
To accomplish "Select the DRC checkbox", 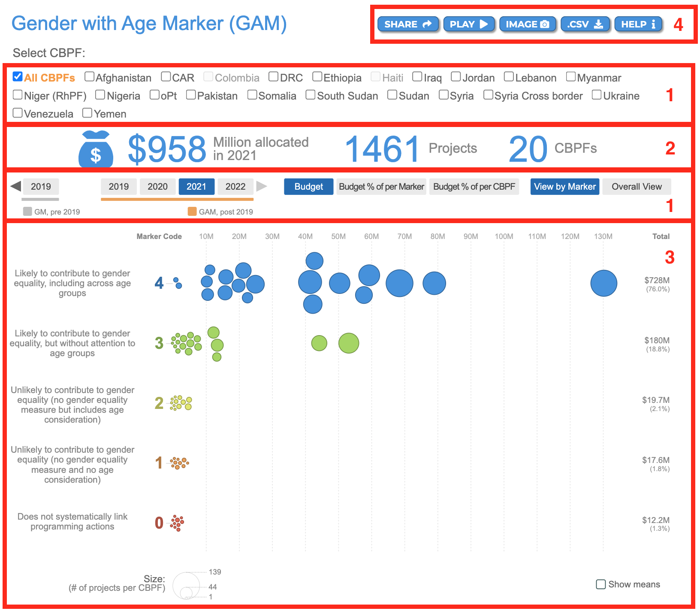I will point(273,77).
